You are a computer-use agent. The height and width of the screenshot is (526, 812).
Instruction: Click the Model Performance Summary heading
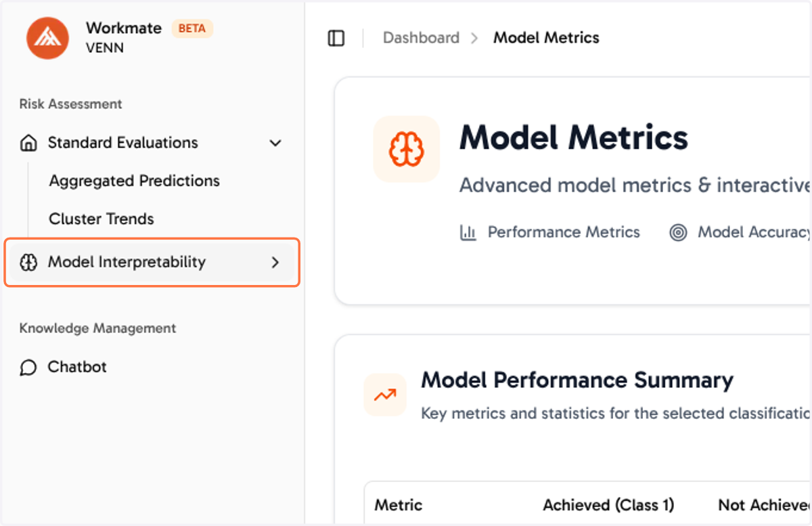[577, 380]
